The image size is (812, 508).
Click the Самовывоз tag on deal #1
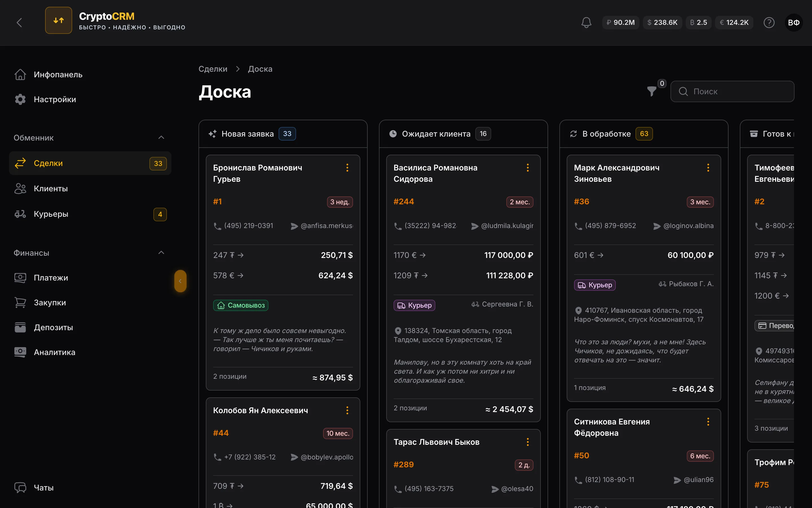click(x=240, y=305)
